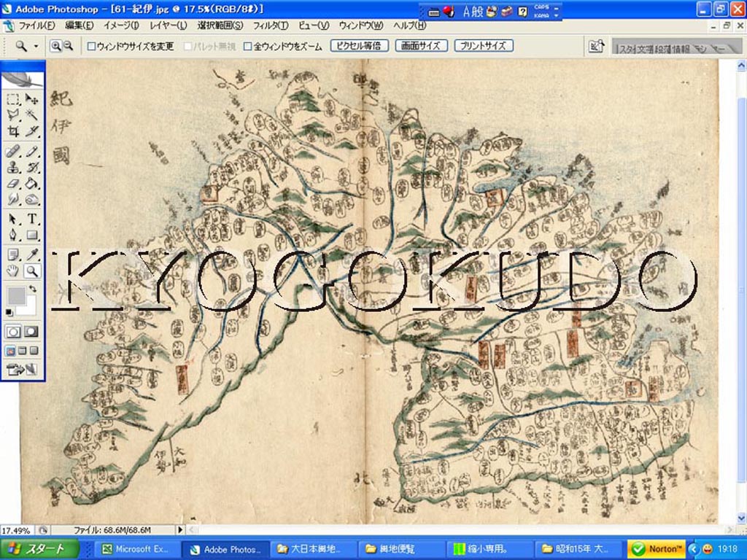
Task: Select the Blur/Smudge tool
Action: [13, 199]
